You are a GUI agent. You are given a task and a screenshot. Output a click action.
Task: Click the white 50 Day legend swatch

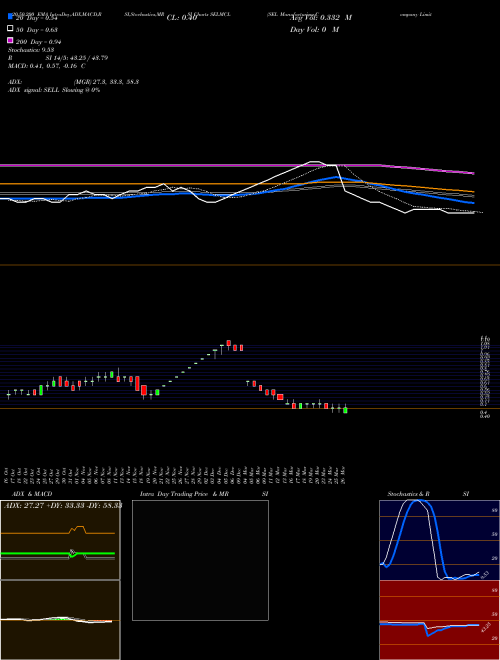(10, 29)
